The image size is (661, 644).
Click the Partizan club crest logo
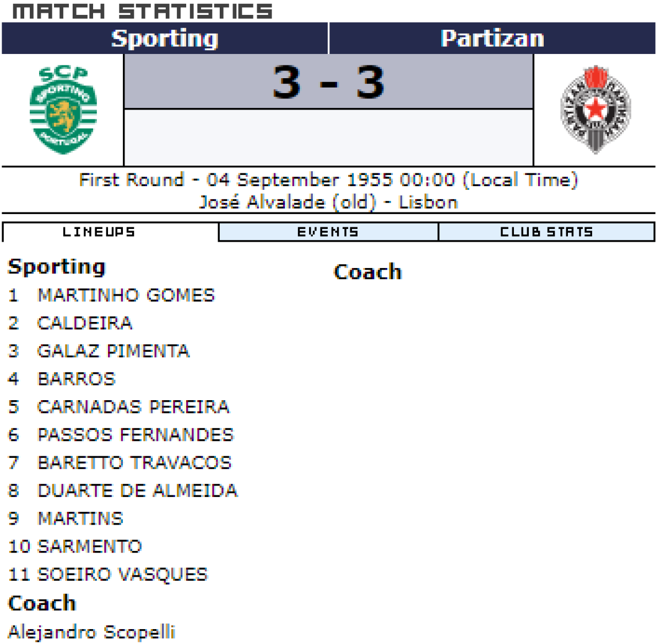point(595,110)
